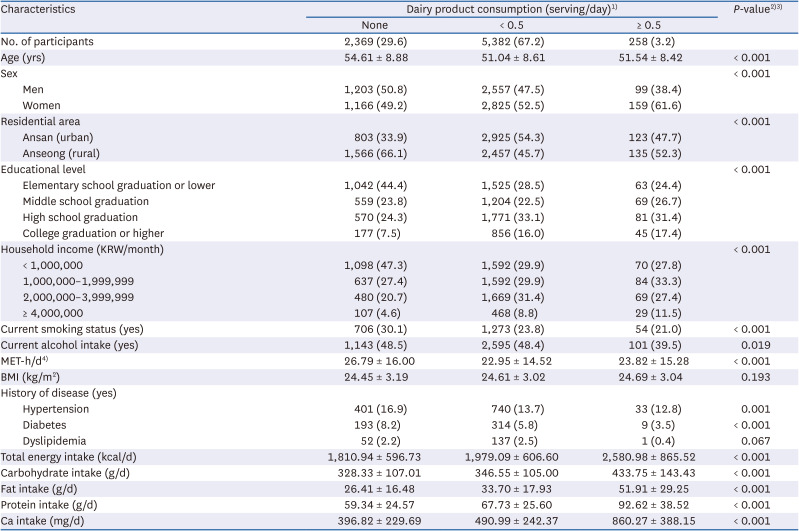Click value '51.54 ± 8.42'

click(x=651, y=58)
